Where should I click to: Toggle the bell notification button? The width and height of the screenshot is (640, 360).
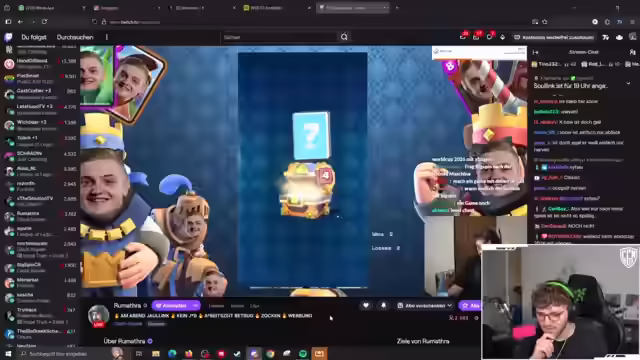point(383,305)
